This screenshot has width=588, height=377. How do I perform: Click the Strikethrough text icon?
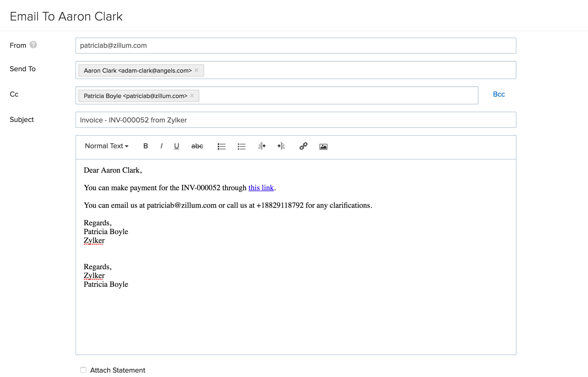coord(197,146)
